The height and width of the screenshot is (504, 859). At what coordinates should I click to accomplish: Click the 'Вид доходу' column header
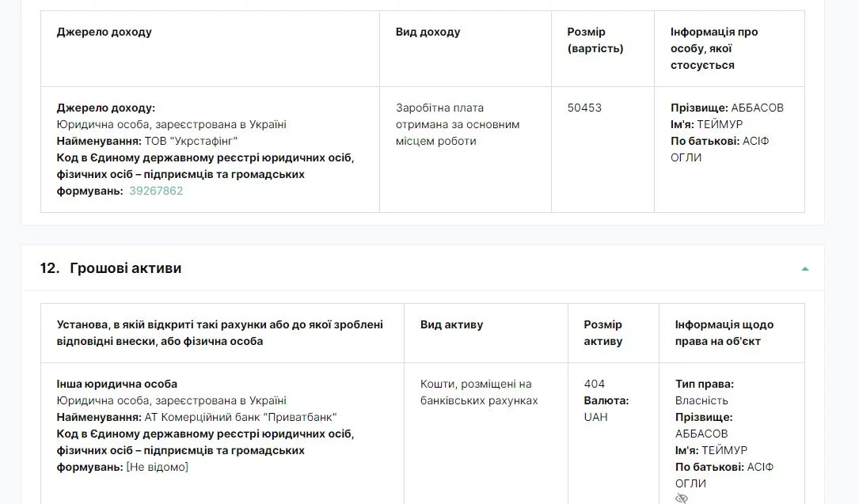tap(428, 32)
